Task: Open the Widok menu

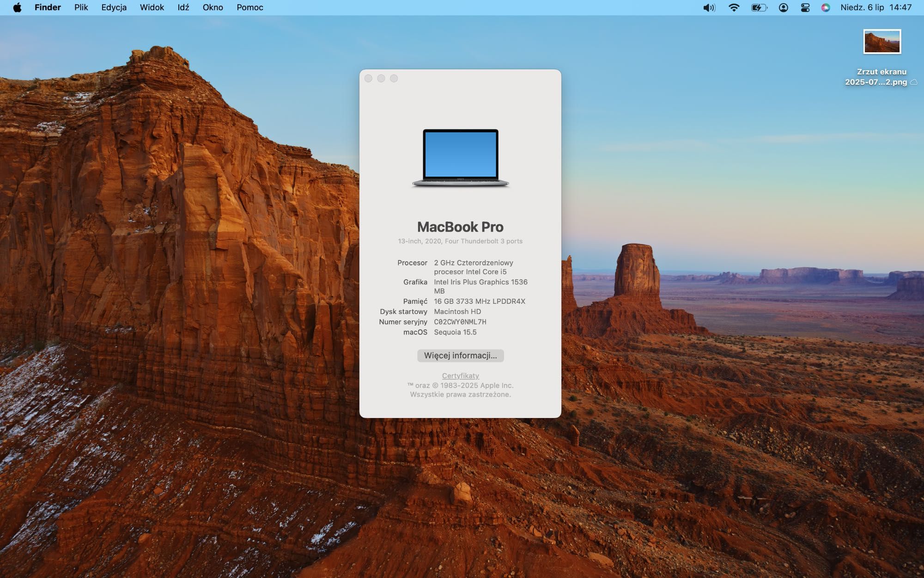Action: pos(152,7)
